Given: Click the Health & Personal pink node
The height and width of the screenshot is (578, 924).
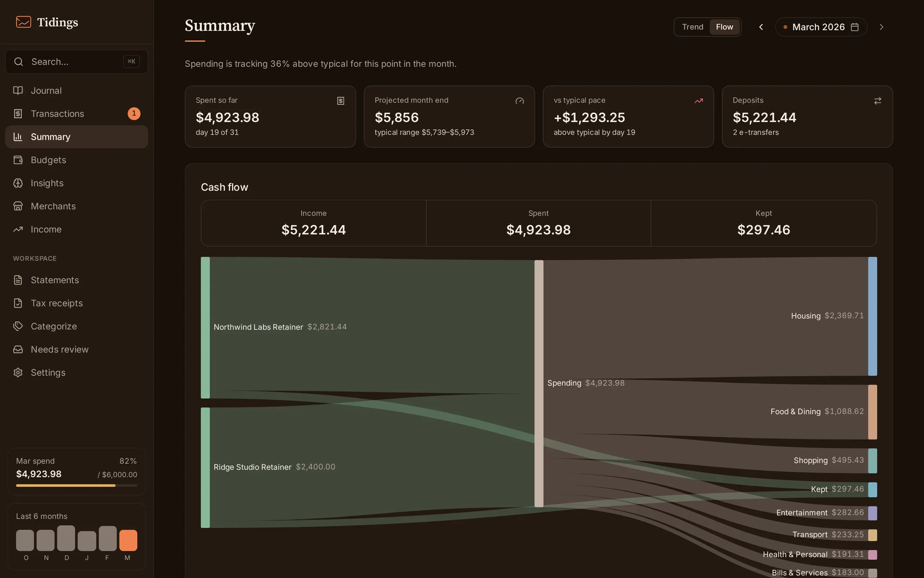Looking at the screenshot, I should pos(872,555).
